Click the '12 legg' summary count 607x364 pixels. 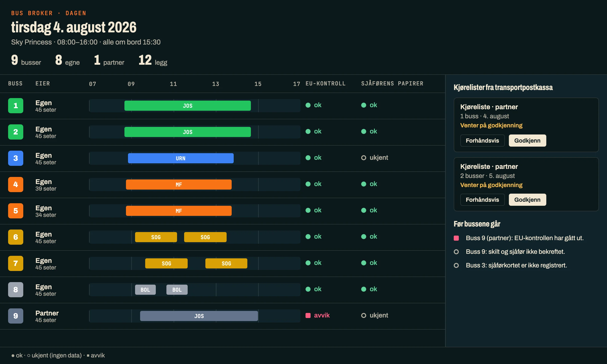pos(153,60)
